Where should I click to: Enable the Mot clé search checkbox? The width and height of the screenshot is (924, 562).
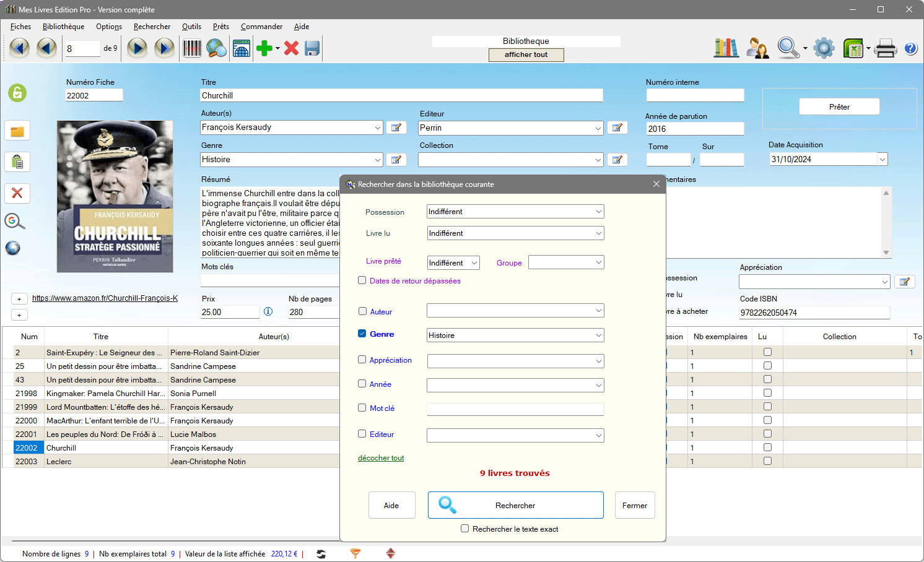coord(362,408)
